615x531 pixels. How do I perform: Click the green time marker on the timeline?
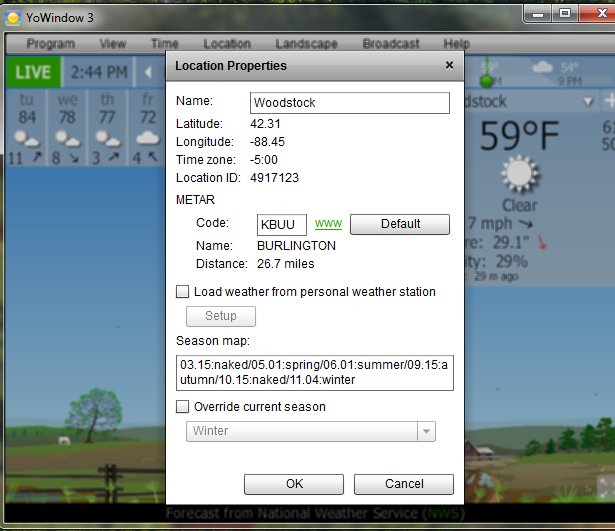487,80
